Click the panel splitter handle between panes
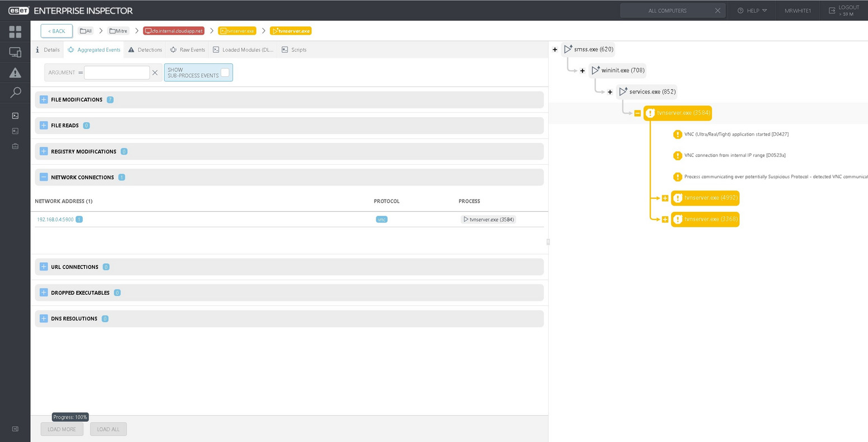 pyautogui.click(x=548, y=242)
